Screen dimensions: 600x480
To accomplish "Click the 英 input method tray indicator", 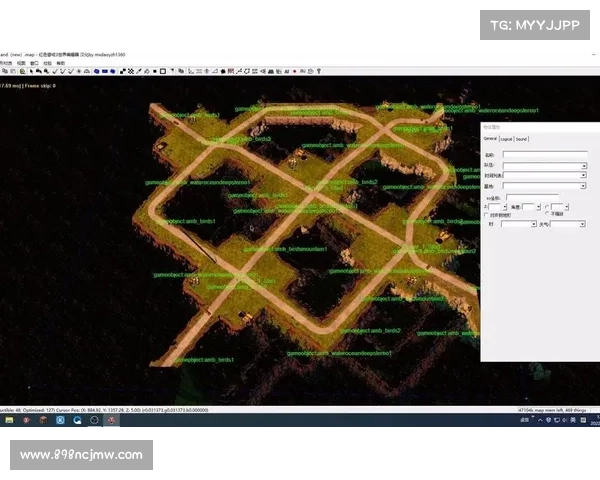I will click(573, 420).
